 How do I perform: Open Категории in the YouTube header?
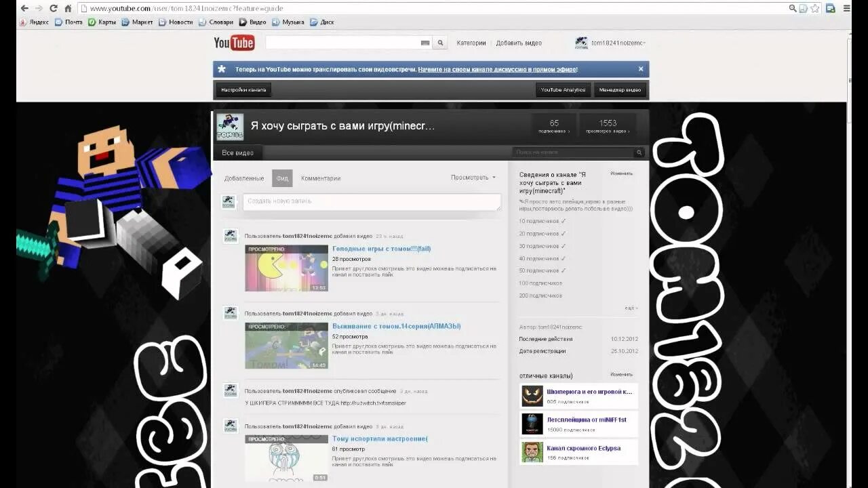(471, 43)
